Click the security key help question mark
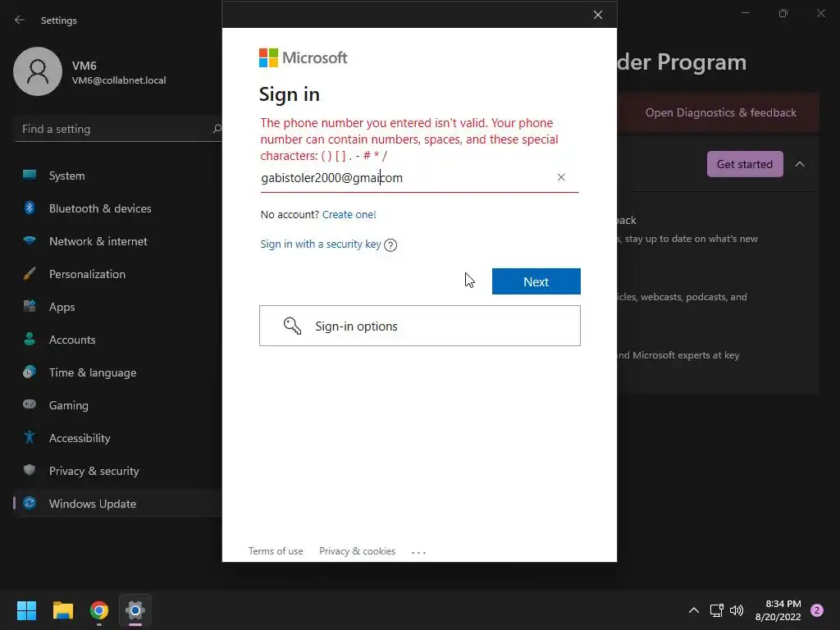Viewport: 840px width, 630px height. [x=390, y=245]
